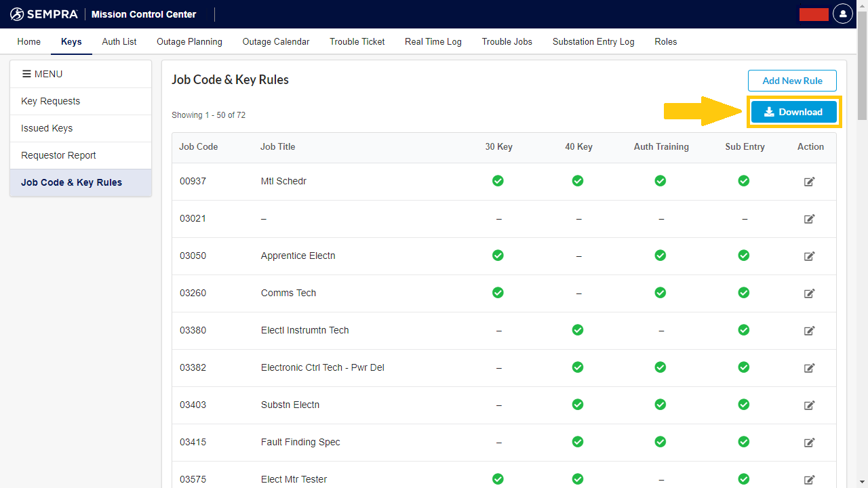Edit the Electl Instrumtn Tech rule
868x488 pixels.
tap(809, 331)
